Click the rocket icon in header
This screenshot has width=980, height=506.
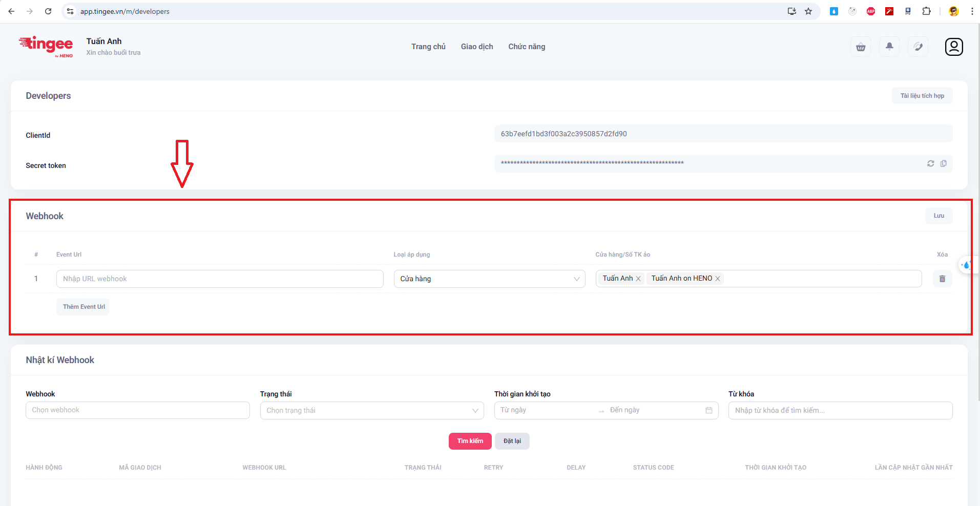coord(918,47)
